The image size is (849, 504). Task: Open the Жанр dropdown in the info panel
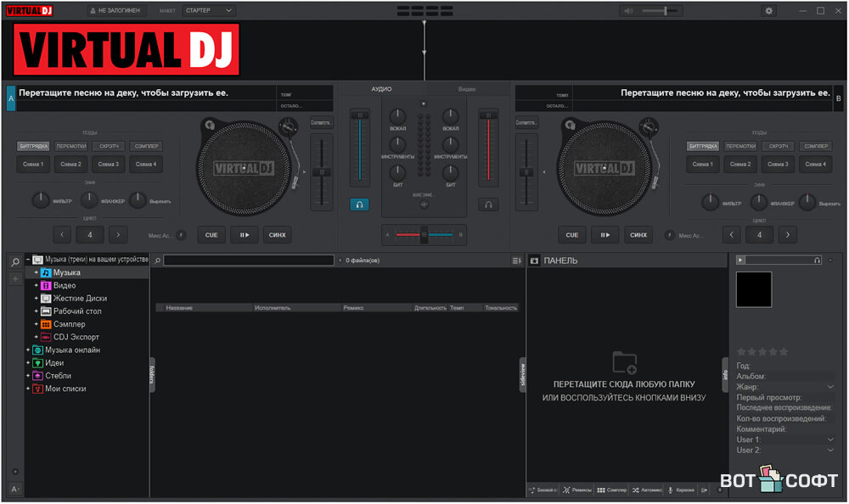coord(830,387)
